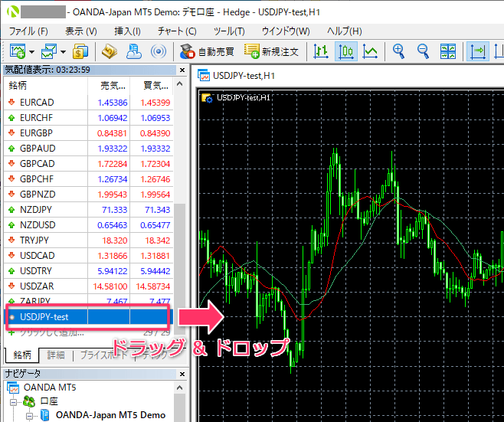504x422 pixels.
Task: Open the ファイル (F) menu
Action: click(x=28, y=31)
